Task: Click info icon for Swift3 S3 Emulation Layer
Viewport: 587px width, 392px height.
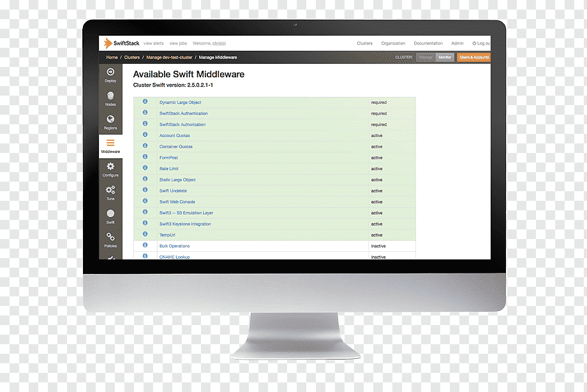Action: 145,212
